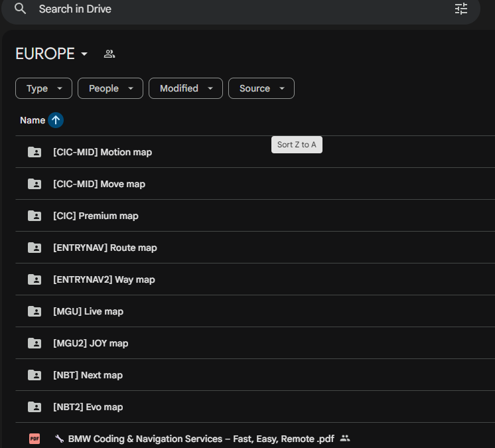495x448 pixels.
Task: Select the [MGU2] JOY map folder
Action: point(90,343)
